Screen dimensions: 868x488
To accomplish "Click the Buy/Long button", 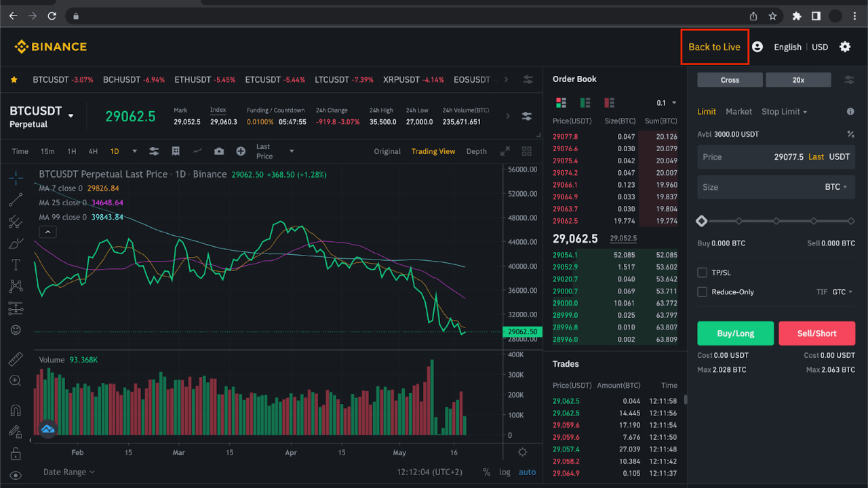I will [x=736, y=333].
